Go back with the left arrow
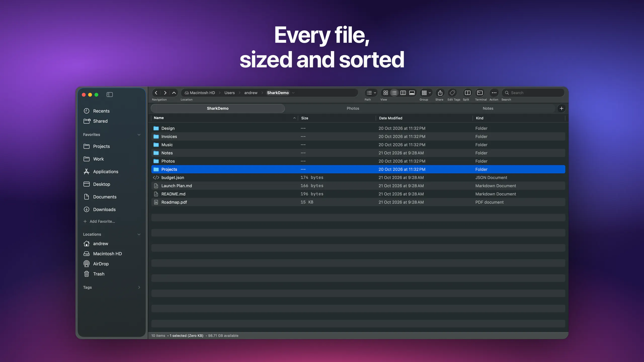This screenshot has height=362, width=644. 156,93
